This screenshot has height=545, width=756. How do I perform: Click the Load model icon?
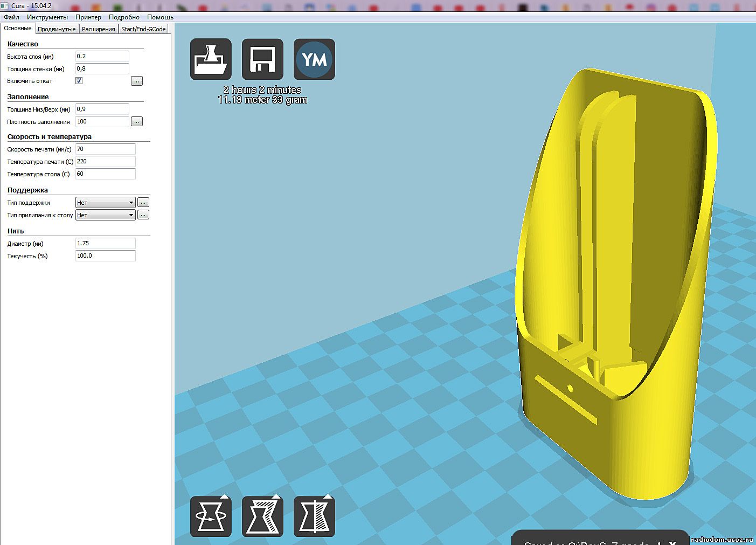[x=211, y=59]
